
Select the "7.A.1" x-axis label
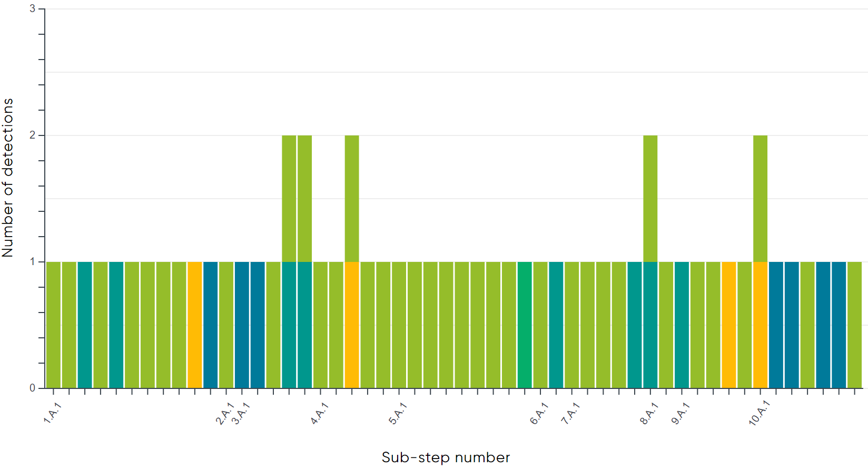570,413
